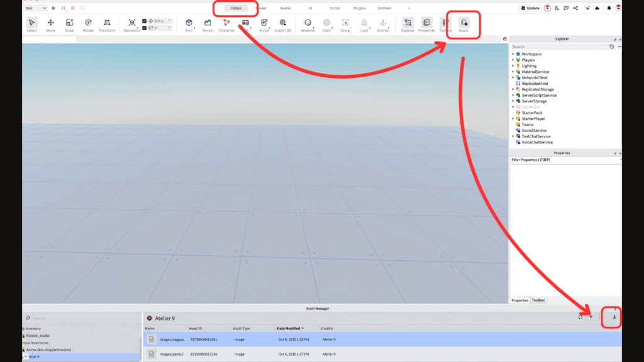Screen dimensions: 644x362
Task: Expand the ReplicatedStorage tree node
Action: [513, 89]
